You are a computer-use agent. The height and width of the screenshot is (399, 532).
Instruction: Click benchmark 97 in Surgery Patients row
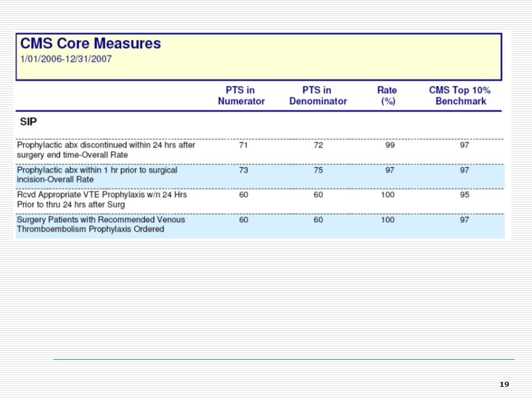point(464,220)
